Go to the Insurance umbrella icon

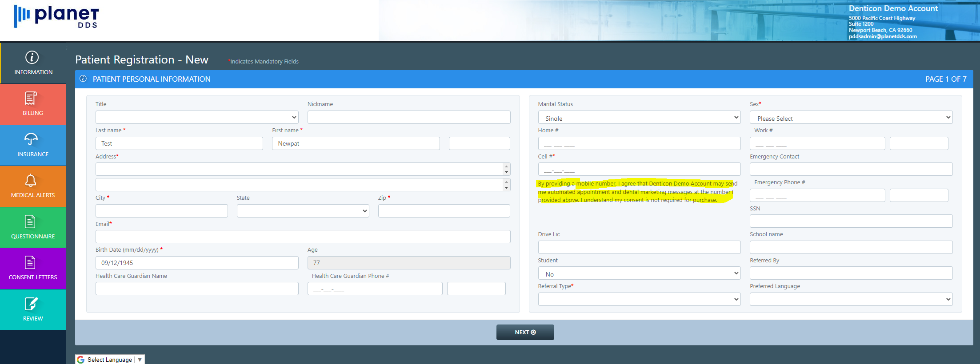(31, 139)
